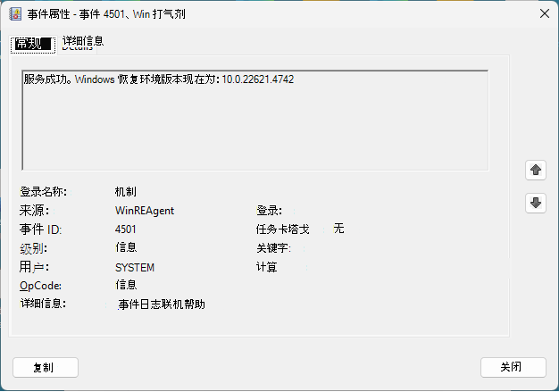Click the OpCode label
Screen dimensions: 559x392
pos(41,286)
